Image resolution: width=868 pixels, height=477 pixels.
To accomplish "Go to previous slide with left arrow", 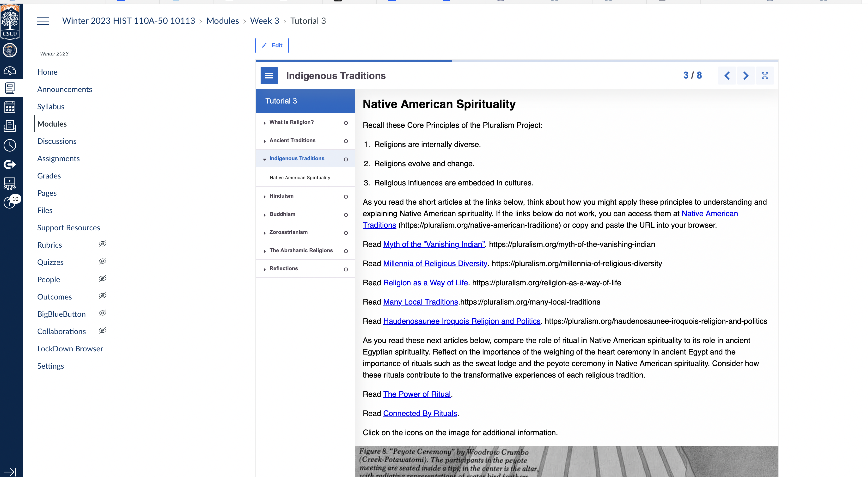I will point(727,75).
